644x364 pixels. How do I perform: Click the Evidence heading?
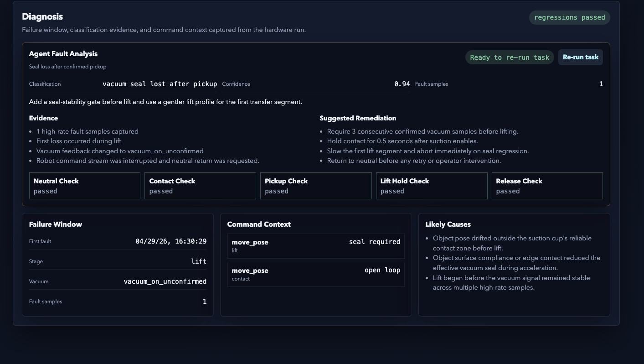[x=43, y=118]
